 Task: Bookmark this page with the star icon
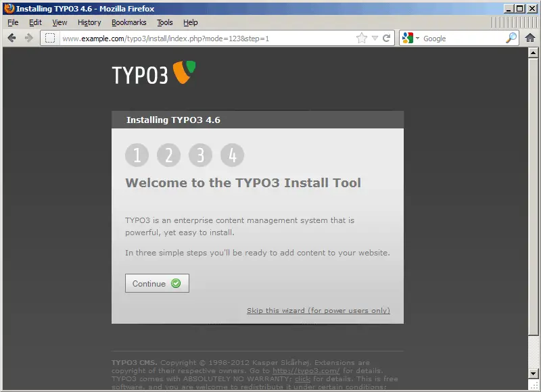tap(362, 38)
